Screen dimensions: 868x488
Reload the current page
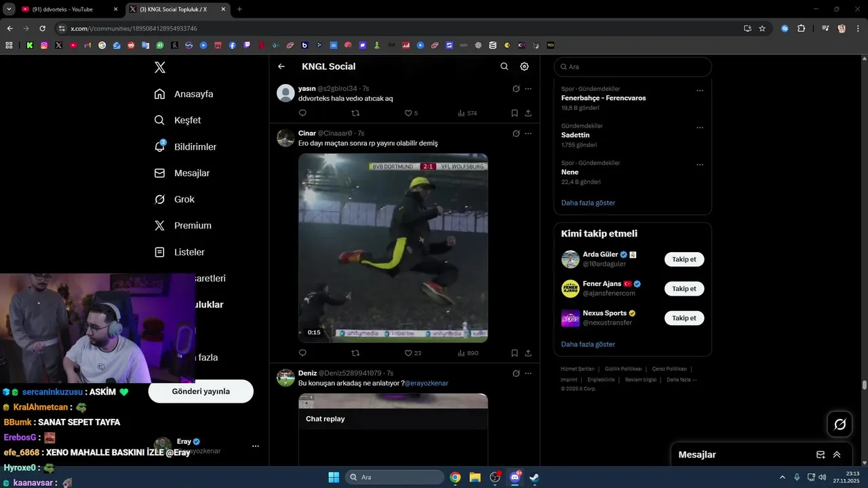pyautogui.click(x=42, y=28)
